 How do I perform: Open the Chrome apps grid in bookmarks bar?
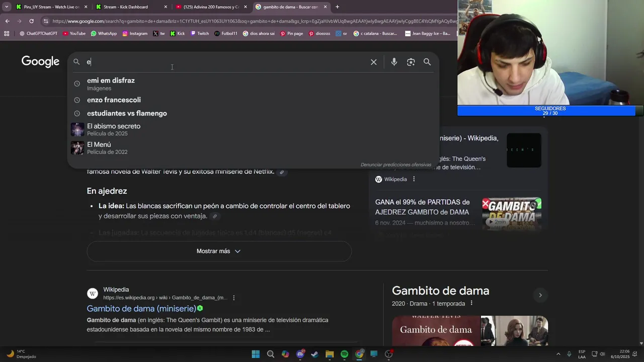point(7,34)
